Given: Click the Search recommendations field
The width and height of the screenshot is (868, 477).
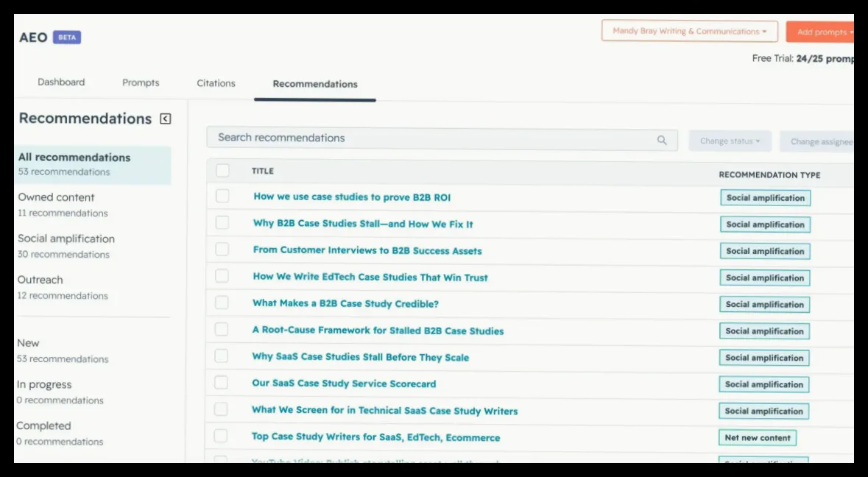Looking at the screenshot, I should (x=442, y=138).
